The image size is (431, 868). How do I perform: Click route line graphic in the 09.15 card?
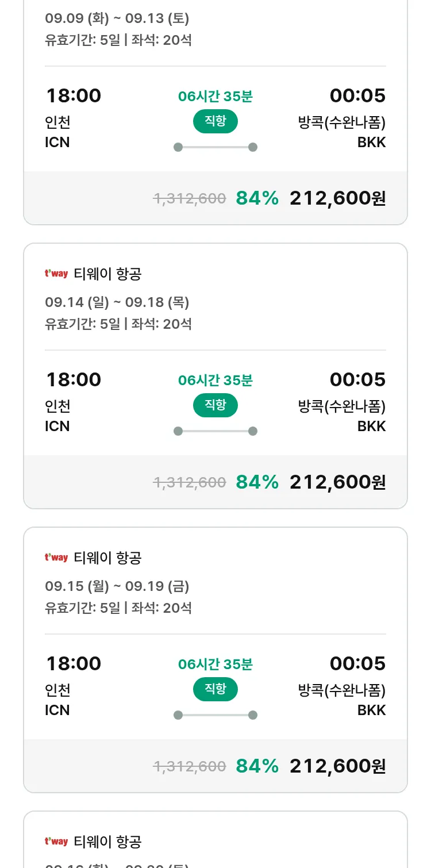point(215,715)
